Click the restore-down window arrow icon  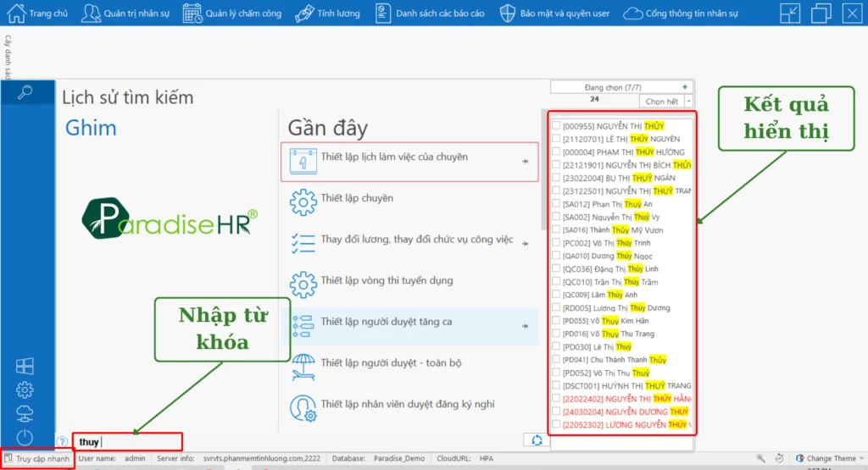[790, 13]
